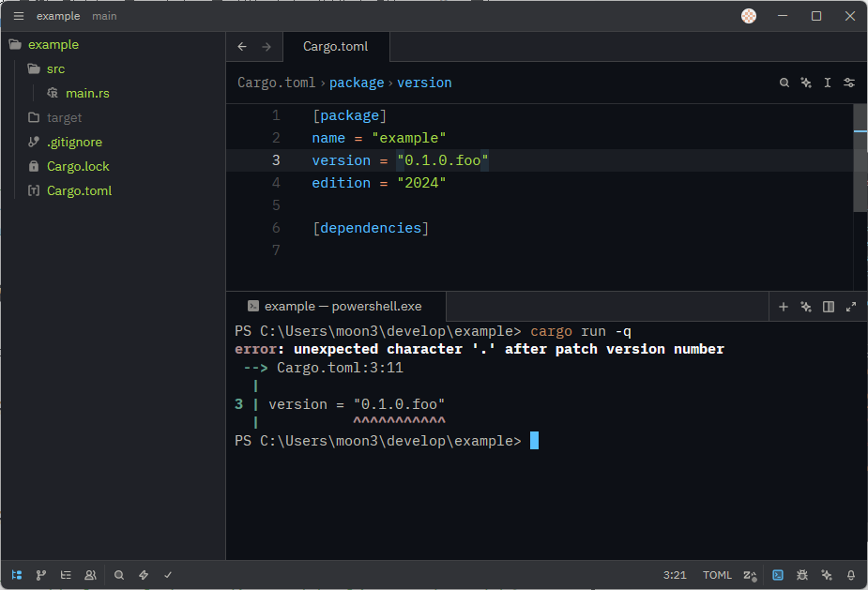
Task: Toggle the debugger panel bug icon
Action: [x=802, y=575]
